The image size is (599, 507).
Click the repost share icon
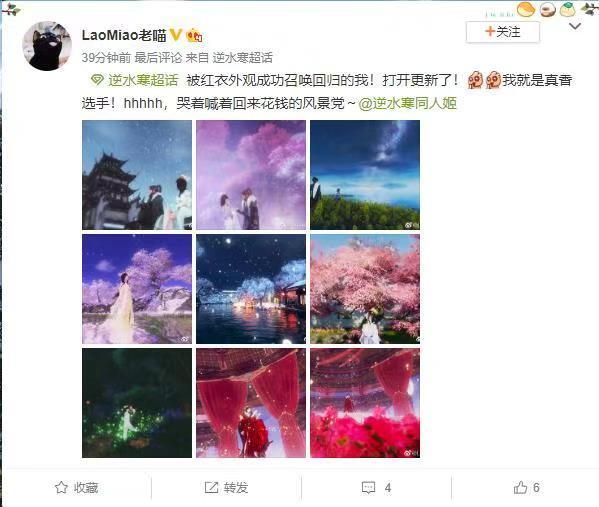[211, 487]
